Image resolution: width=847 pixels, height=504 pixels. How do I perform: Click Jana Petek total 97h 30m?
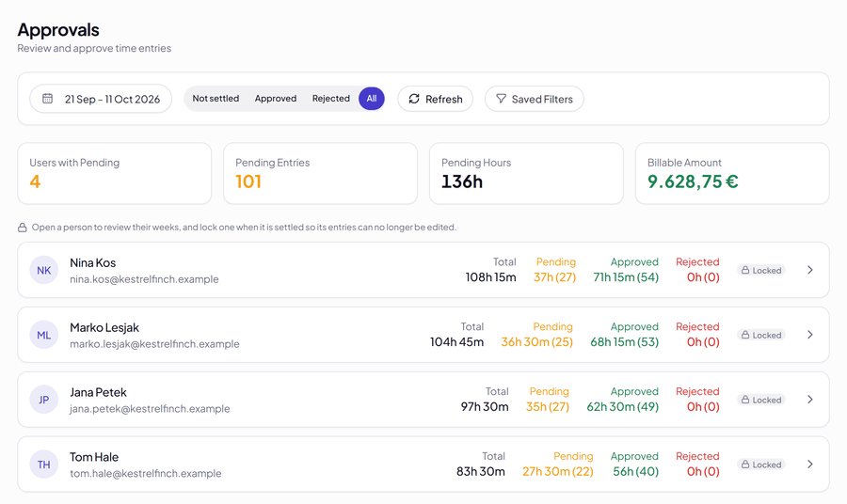485,407
